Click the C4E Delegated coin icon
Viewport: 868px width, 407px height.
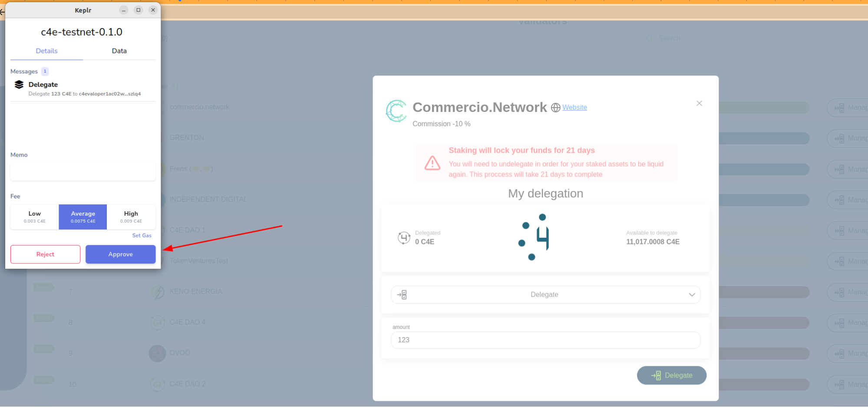point(404,238)
